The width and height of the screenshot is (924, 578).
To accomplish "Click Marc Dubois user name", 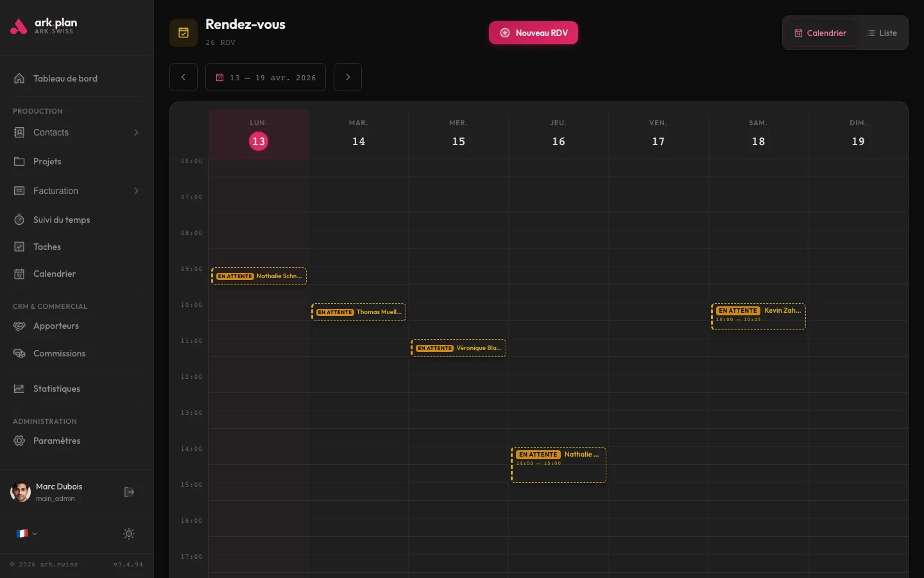I will click(59, 486).
